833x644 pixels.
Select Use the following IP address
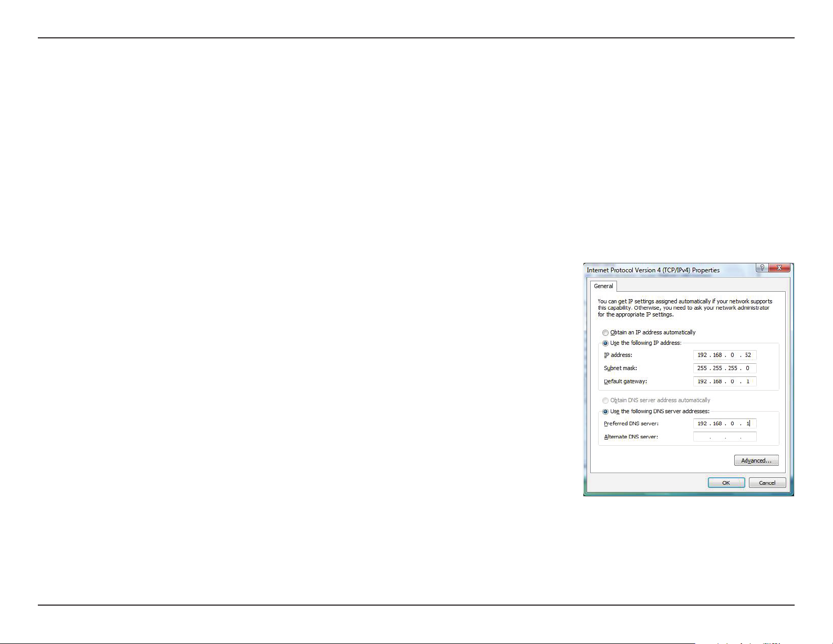pyautogui.click(x=642, y=343)
